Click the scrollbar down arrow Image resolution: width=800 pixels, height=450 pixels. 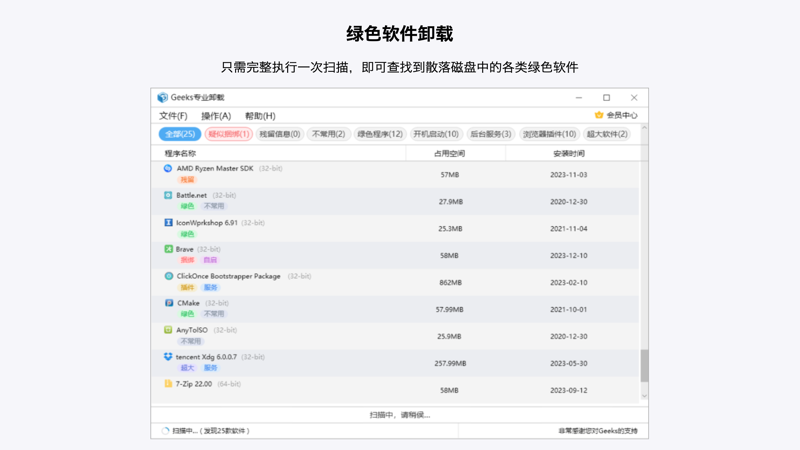(x=644, y=396)
